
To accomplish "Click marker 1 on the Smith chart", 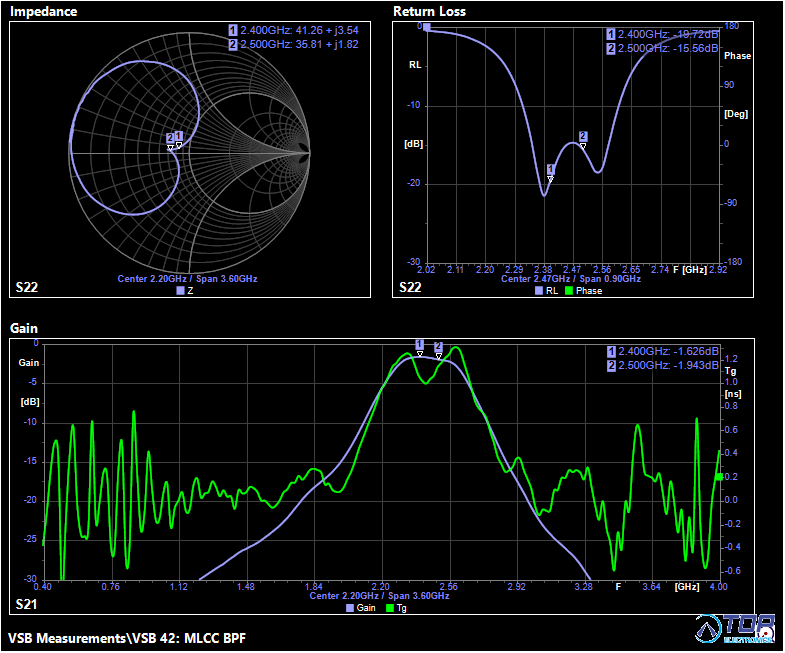I will click(x=179, y=137).
